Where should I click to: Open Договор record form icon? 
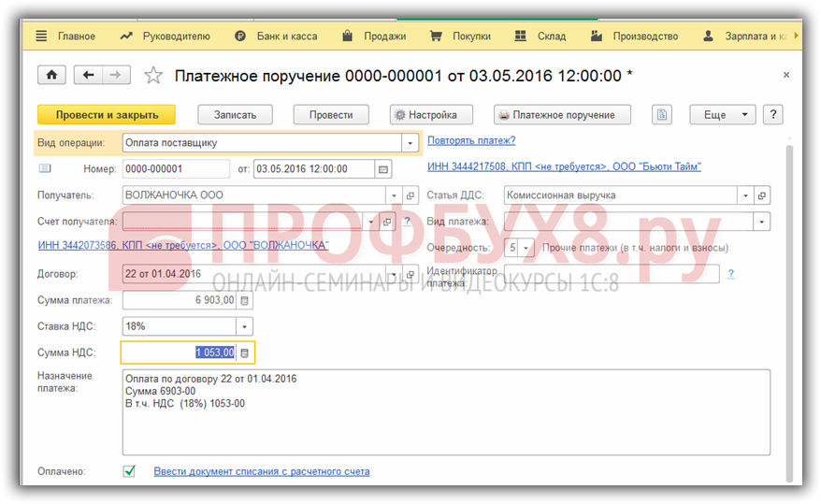tap(410, 274)
